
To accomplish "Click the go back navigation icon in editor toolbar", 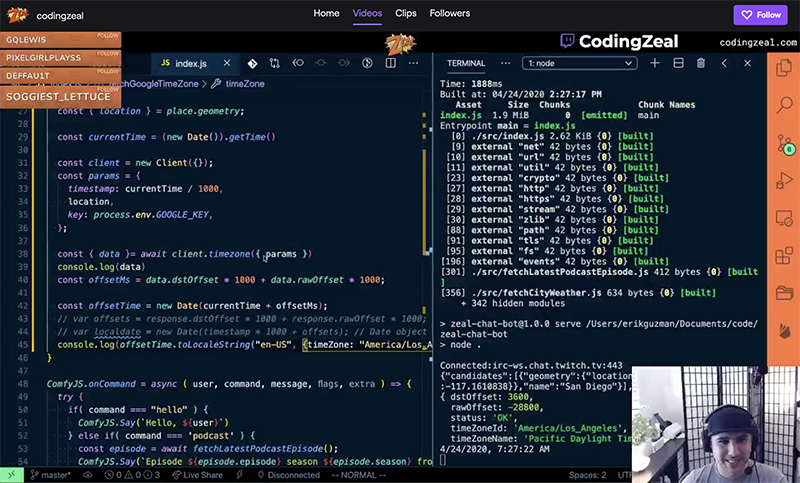I will click(298, 63).
